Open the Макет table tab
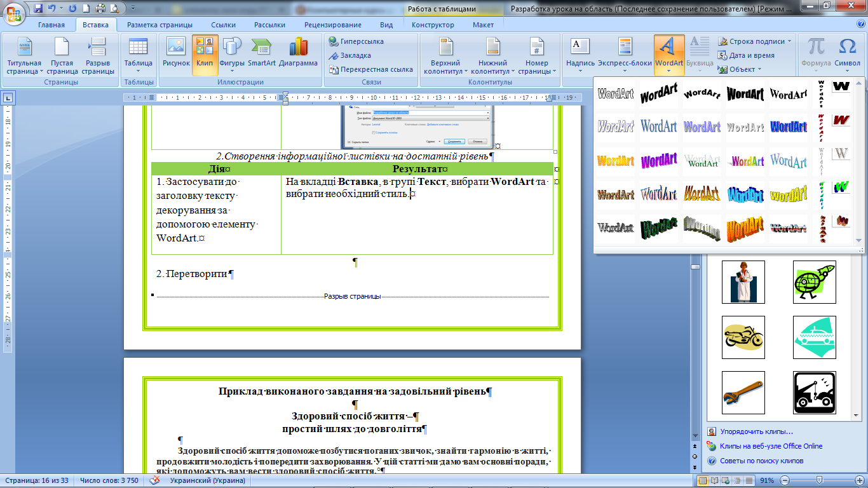 pos(483,25)
